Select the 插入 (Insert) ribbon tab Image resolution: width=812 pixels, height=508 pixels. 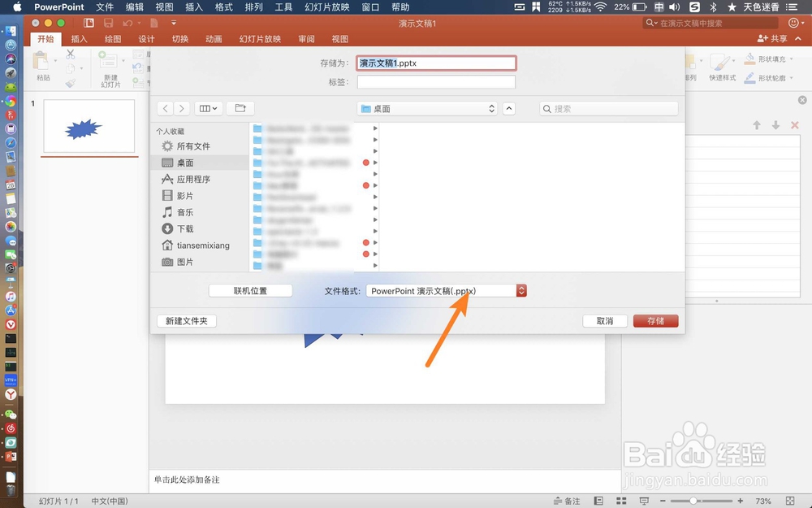pos(80,39)
